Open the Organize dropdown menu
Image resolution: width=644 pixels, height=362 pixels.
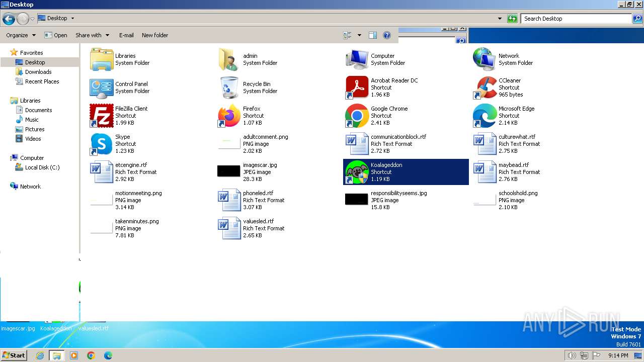21,35
